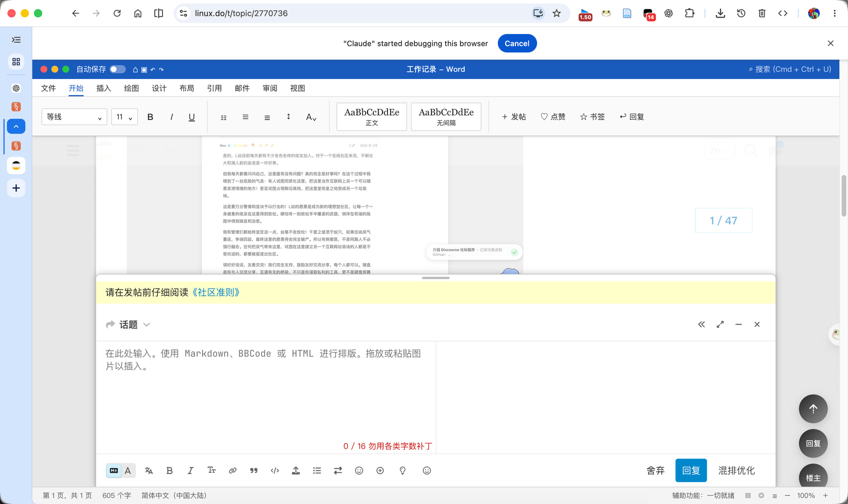Click the circled plus options icon
The width and height of the screenshot is (848, 504).
click(380, 470)
